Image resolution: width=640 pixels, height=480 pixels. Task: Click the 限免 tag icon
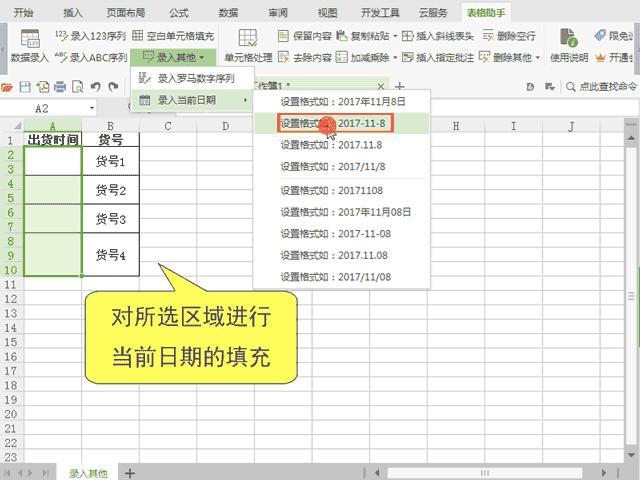point(600,36)
